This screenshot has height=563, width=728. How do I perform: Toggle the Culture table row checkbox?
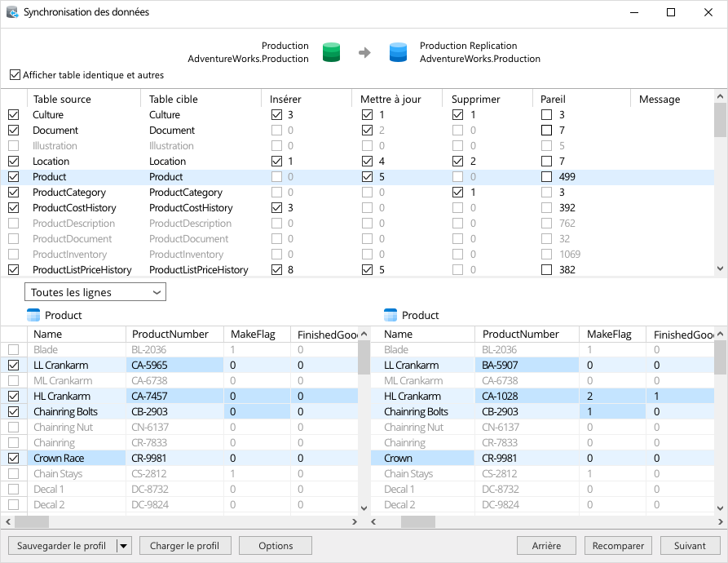point(14,115)
